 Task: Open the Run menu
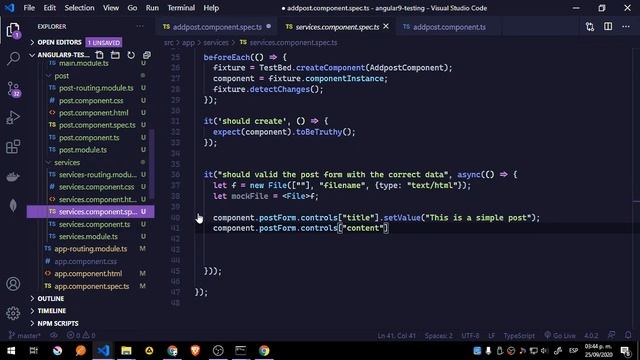pos(152,8)
